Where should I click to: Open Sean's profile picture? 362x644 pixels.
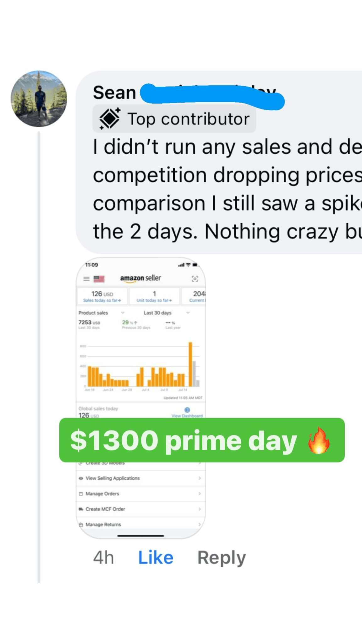(x=39, y=99)
